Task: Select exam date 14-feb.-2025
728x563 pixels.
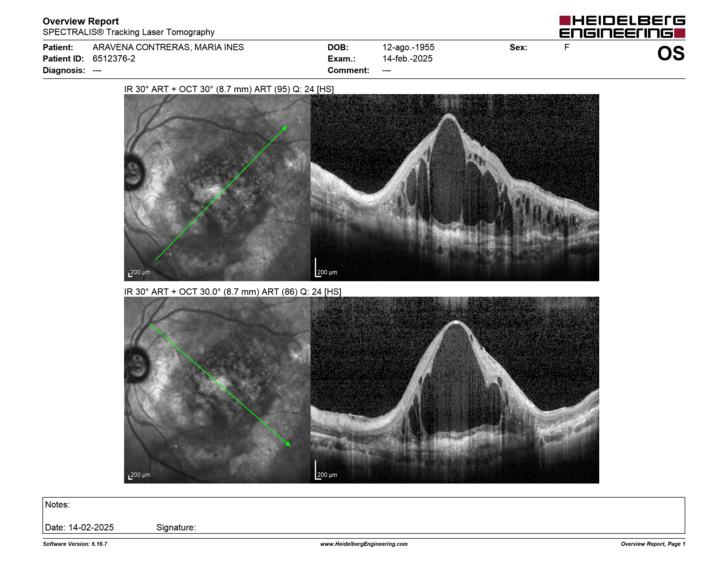Action: tap(407, 59)
